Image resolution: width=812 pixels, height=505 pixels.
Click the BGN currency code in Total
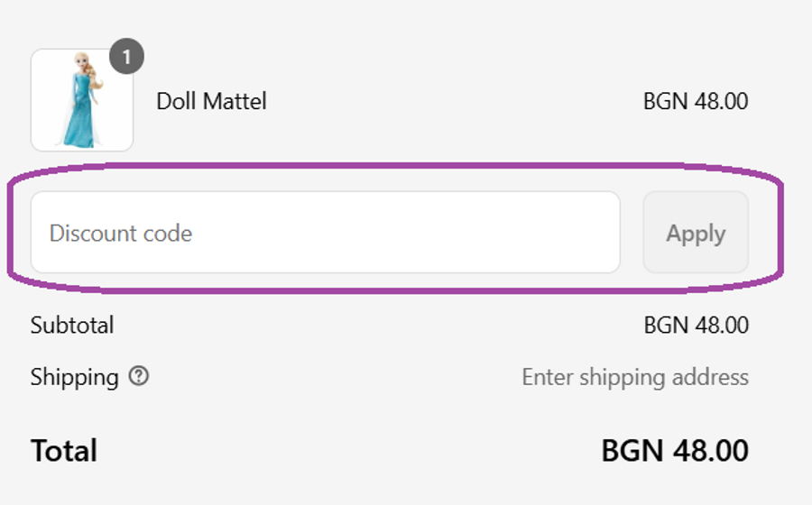626,450
